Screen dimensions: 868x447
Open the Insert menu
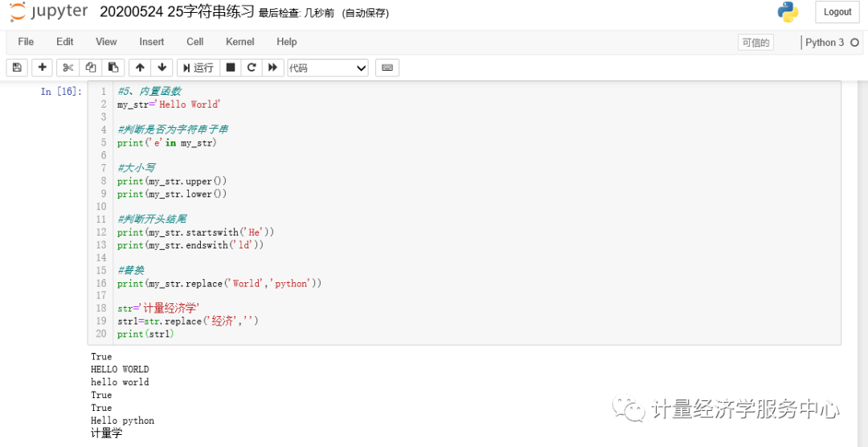click(152, 42)
